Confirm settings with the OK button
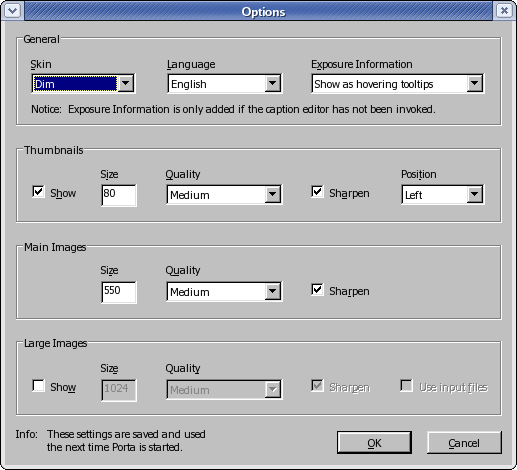 pos(374,443)
